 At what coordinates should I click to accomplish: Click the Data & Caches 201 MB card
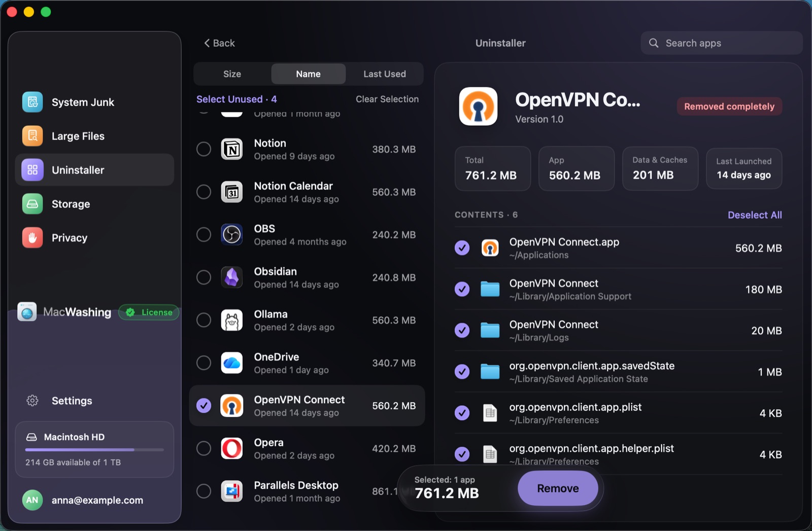pyautogui.click(x=660, y=168)
